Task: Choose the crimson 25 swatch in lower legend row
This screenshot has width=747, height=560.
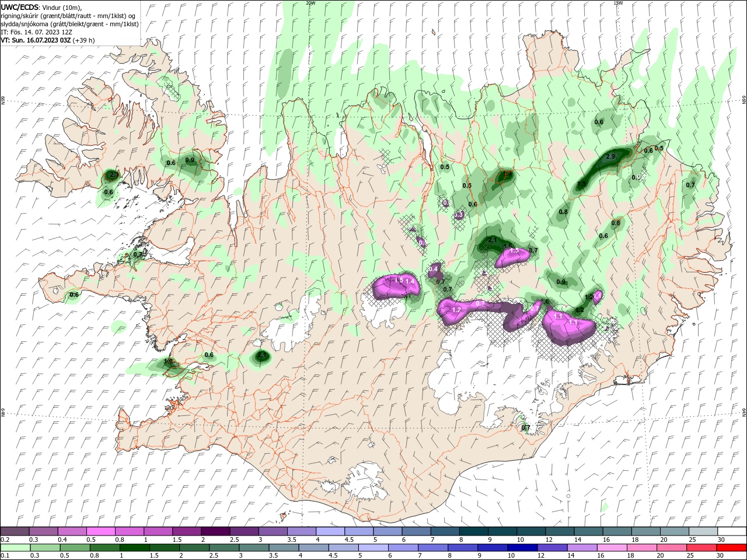Action: (x=701, y=548)
